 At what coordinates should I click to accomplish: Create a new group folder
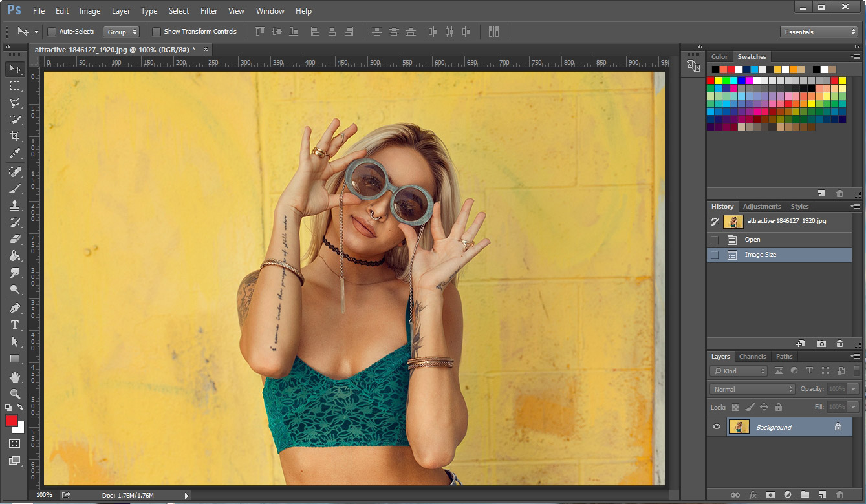click(805, 495)
